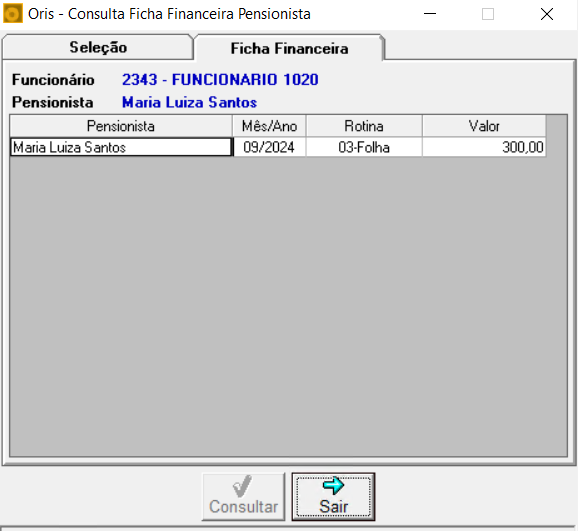The image size is (578, 531).
Task: Click funcionário value 2343 - FUNCIONARIO 1020
Action: coord(220,80)
